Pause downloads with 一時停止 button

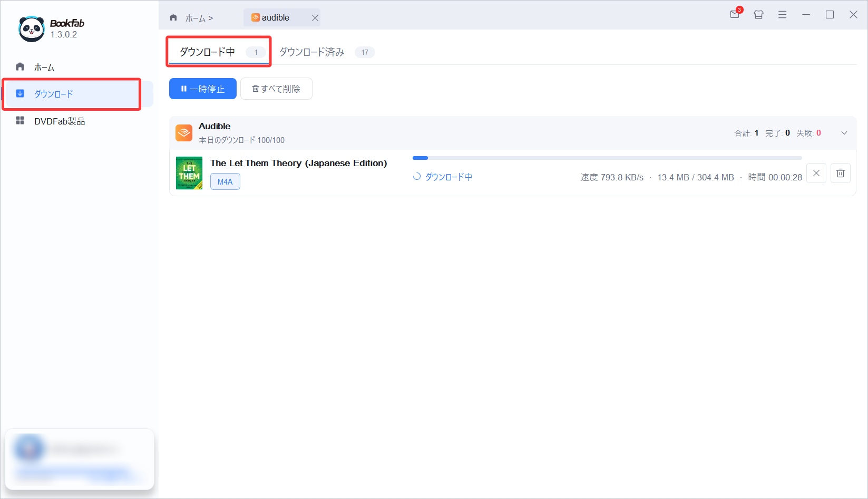203,89
